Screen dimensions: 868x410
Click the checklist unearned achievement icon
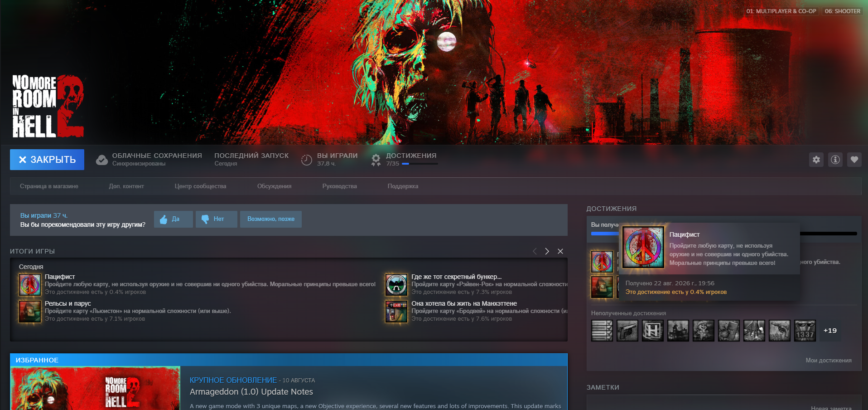(602, 331)
